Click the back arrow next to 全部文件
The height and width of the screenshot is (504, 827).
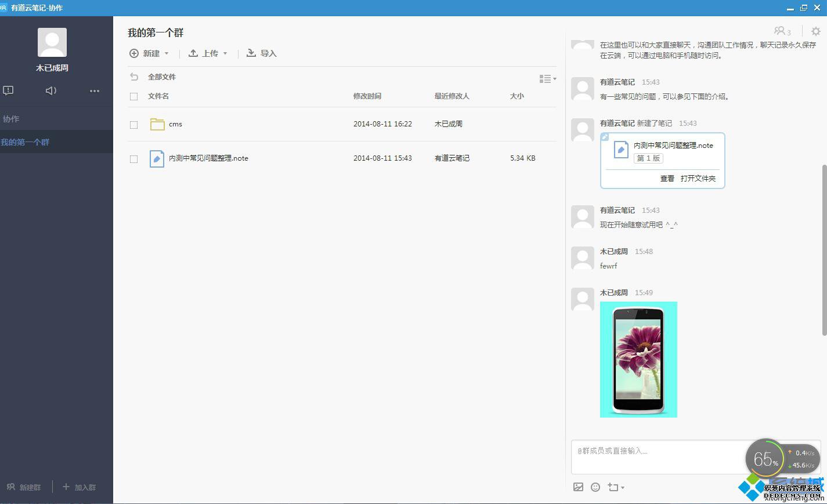134,77
